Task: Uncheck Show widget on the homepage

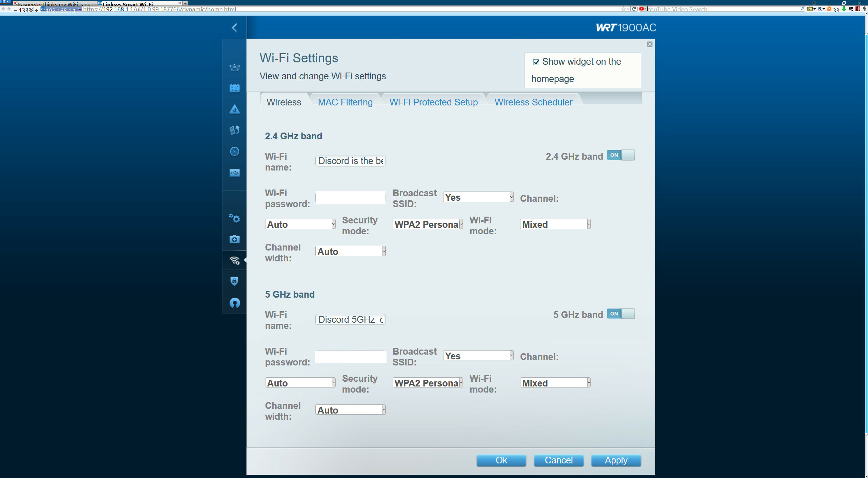Action: click(536, 62)
